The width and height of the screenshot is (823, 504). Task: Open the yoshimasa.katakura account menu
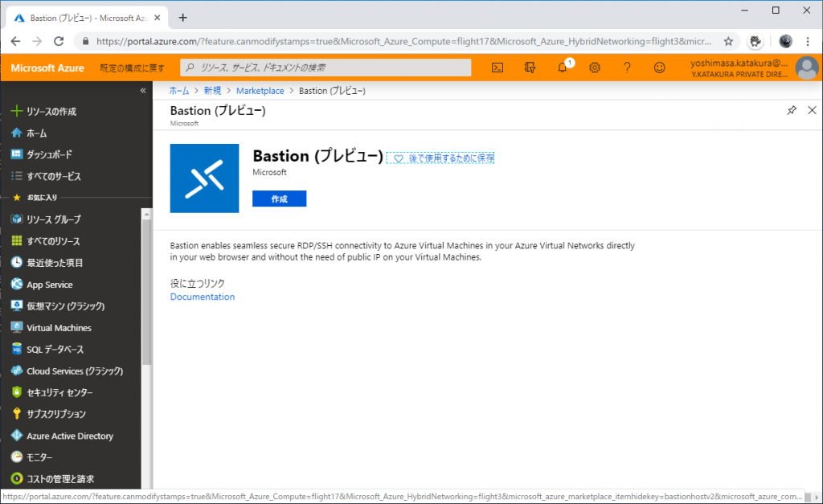point(754,68)
